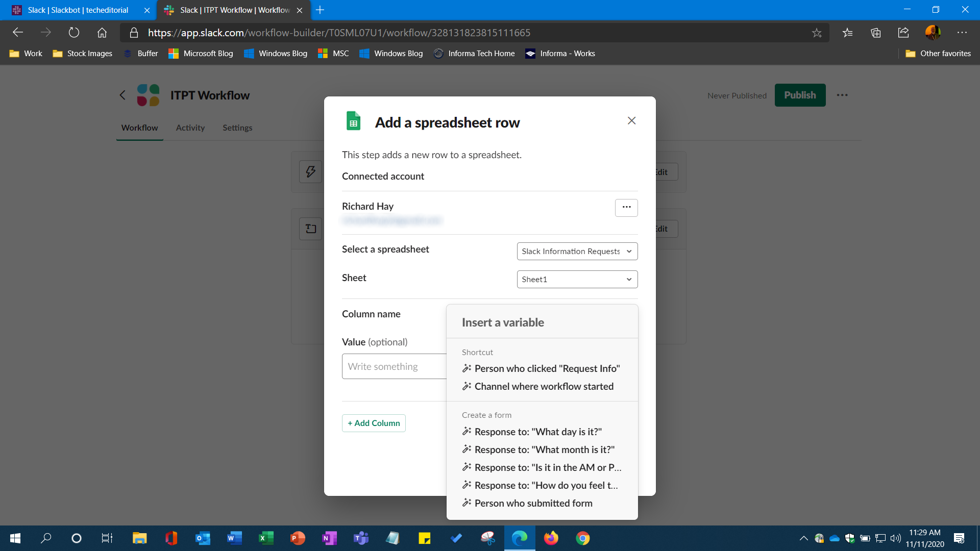Click the share icon in the browser toolbar
The image size is (980, 551).
(x=903, y=32)
